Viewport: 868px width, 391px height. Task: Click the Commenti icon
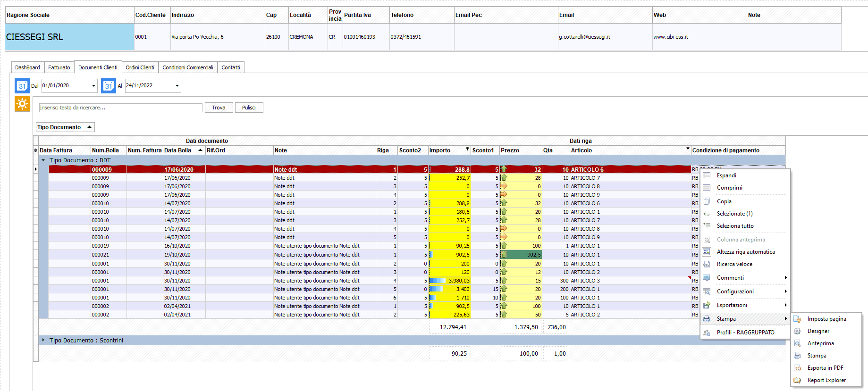coord(707,278)
